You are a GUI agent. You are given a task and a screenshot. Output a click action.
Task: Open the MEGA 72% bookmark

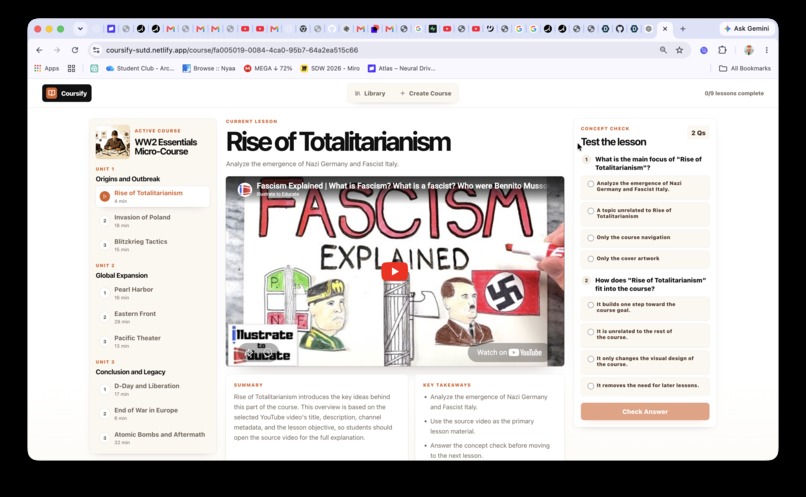pos(268,68)
